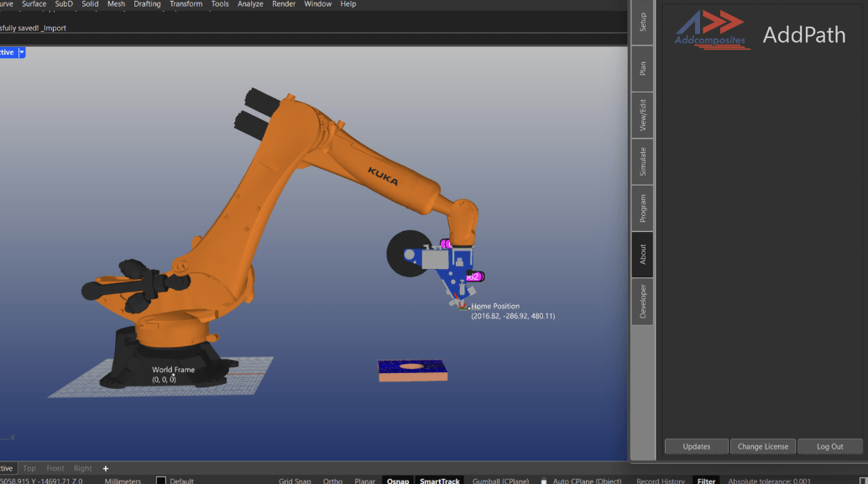Click the World Frame label in viewport
Image resolution: width=868 pixels, height=484 pixels.
click(173, 370)
